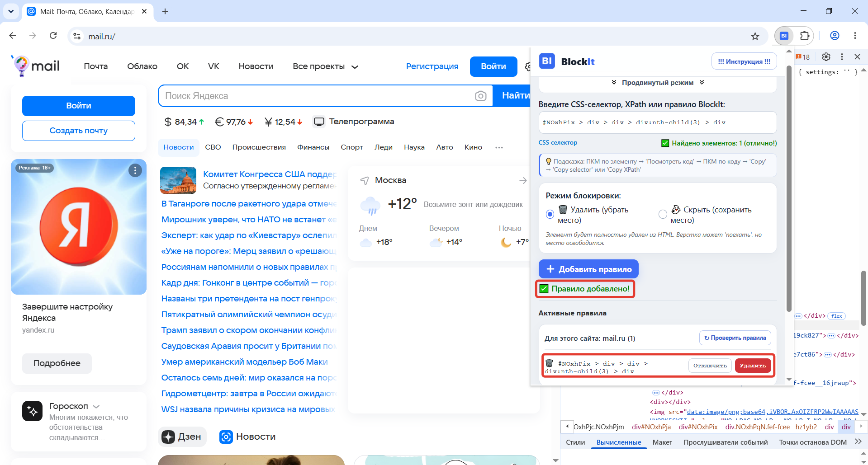Image resolution: width=868 pixels, height=465 pixels.
Task: Bookmark this page with the star icon
Action: point(755,37)
